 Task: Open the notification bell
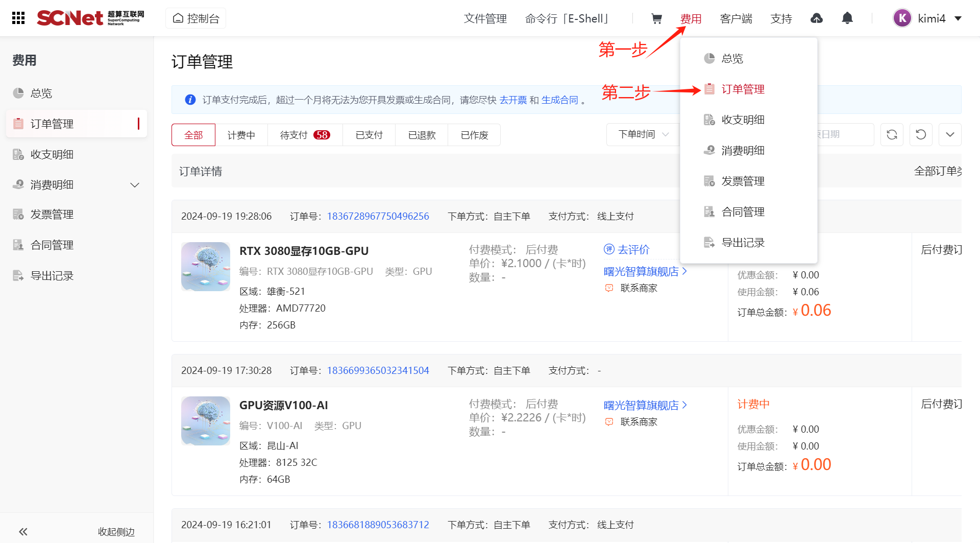pyautogui.click(x=847, y=19)
